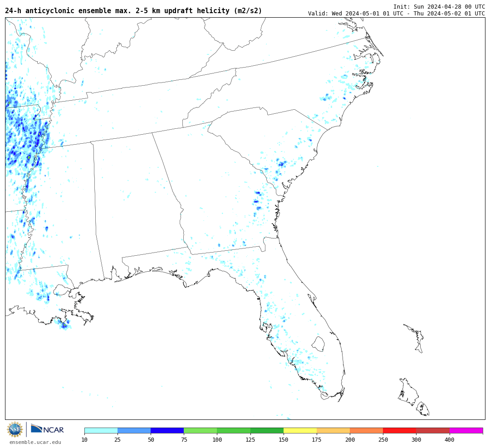The width and height of the screenshot is (490, 448).
Task: Click the NCAR logo
Action: [48, 429]
